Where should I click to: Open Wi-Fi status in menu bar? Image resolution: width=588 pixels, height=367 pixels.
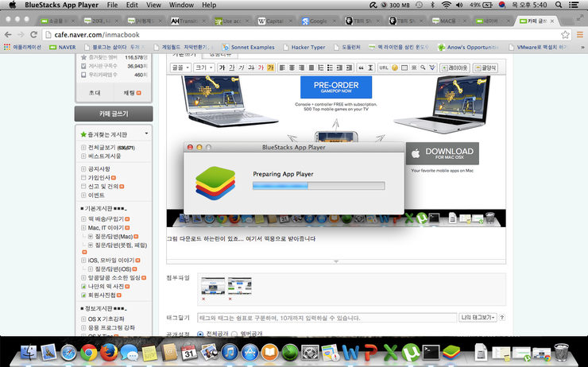(446, 5)
